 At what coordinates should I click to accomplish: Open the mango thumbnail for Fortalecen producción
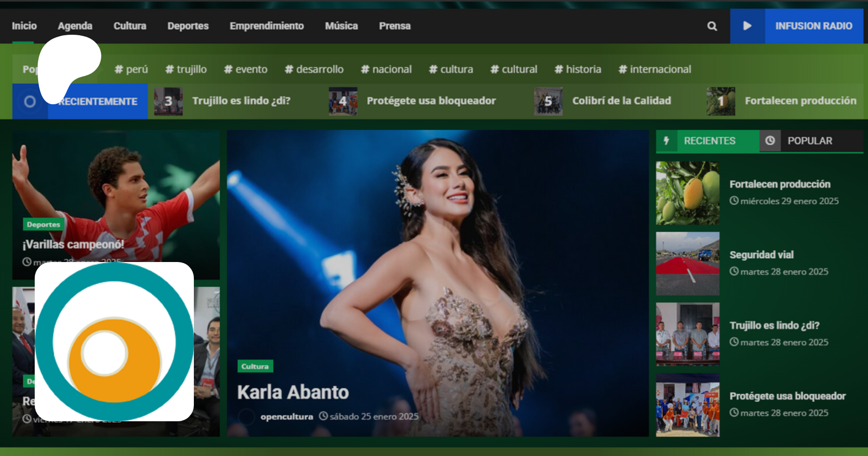coord(688,193)
